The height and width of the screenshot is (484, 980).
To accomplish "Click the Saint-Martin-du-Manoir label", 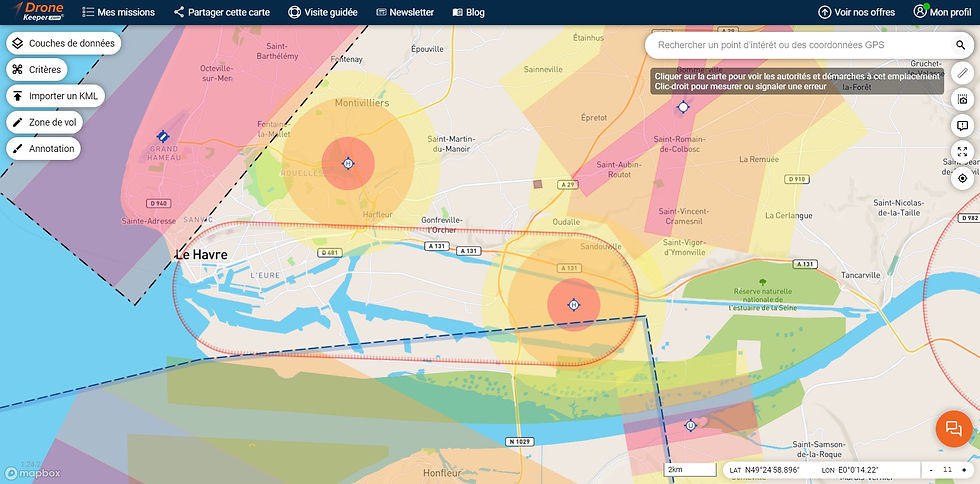I will click(x=452, y=144).
